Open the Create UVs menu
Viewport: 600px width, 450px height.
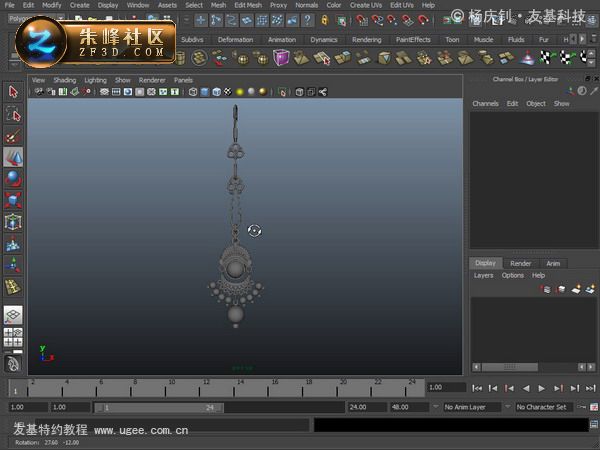(366, 5)
